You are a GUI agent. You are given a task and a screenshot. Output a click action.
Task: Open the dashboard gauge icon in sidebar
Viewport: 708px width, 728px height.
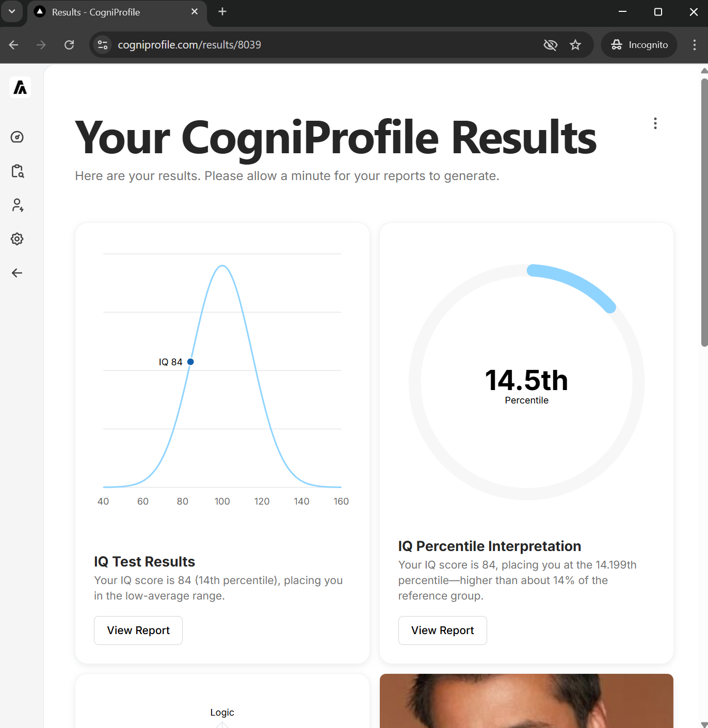[17, 137]
